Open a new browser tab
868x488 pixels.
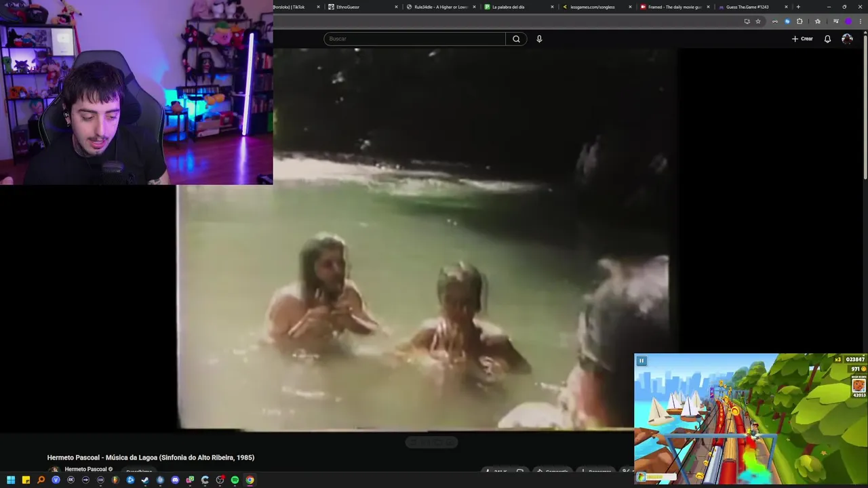point(798,7)
